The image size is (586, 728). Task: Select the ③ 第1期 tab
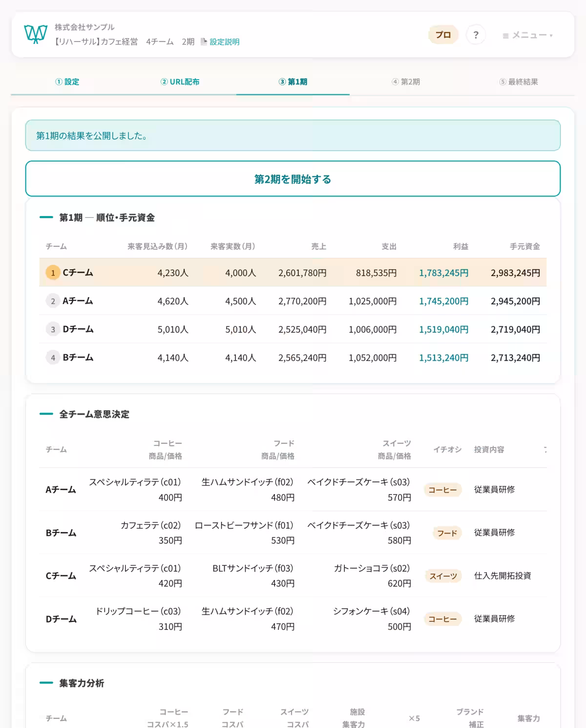click(x=293, y=82)
